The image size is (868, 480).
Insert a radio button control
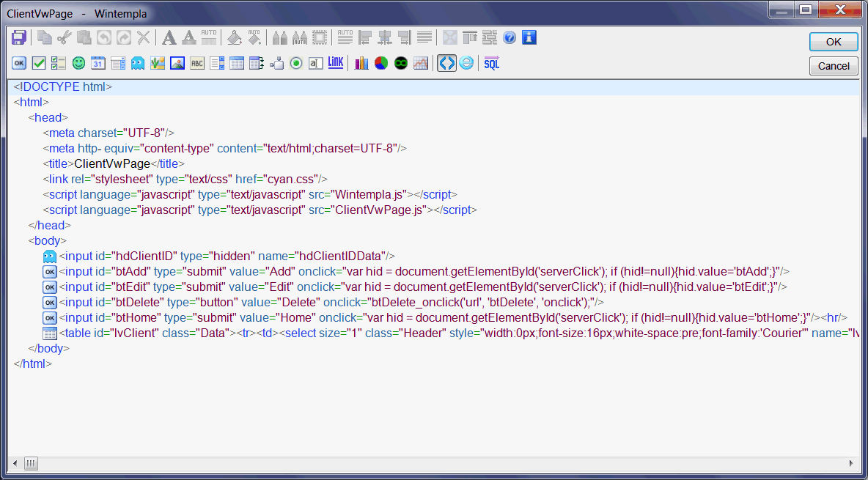297,64
